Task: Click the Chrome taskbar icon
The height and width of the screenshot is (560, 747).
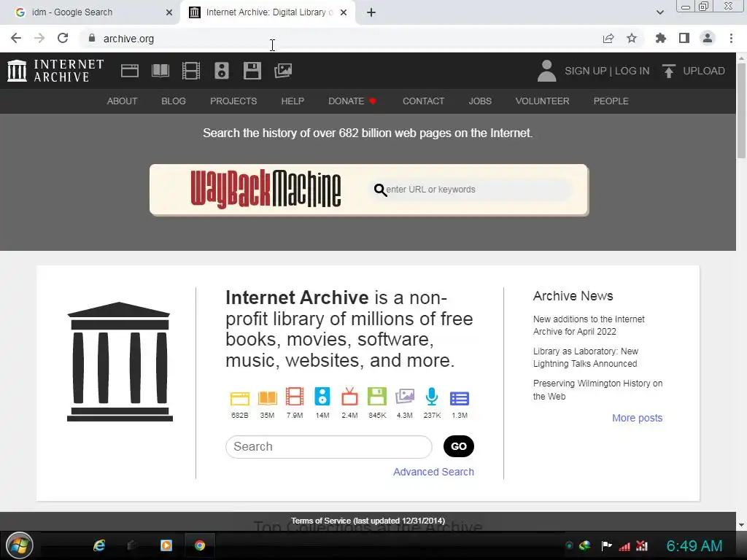Action: (x=200, y=545)
